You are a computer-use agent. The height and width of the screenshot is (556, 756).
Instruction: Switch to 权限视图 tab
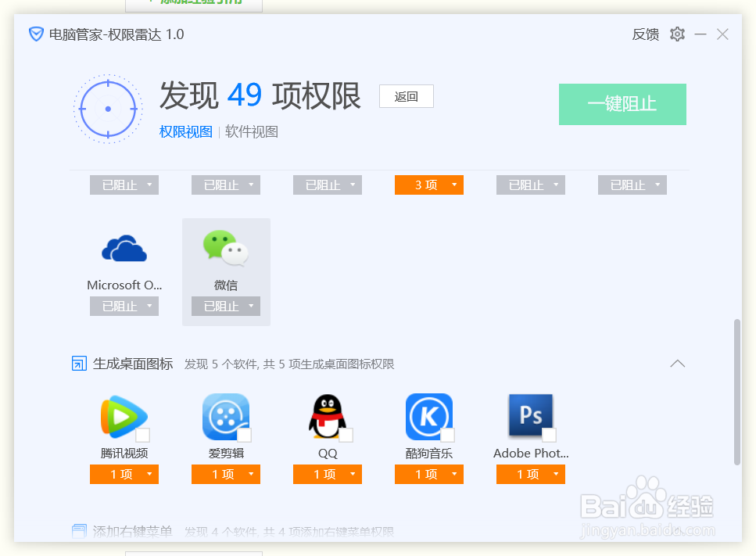tap(185, 131)
